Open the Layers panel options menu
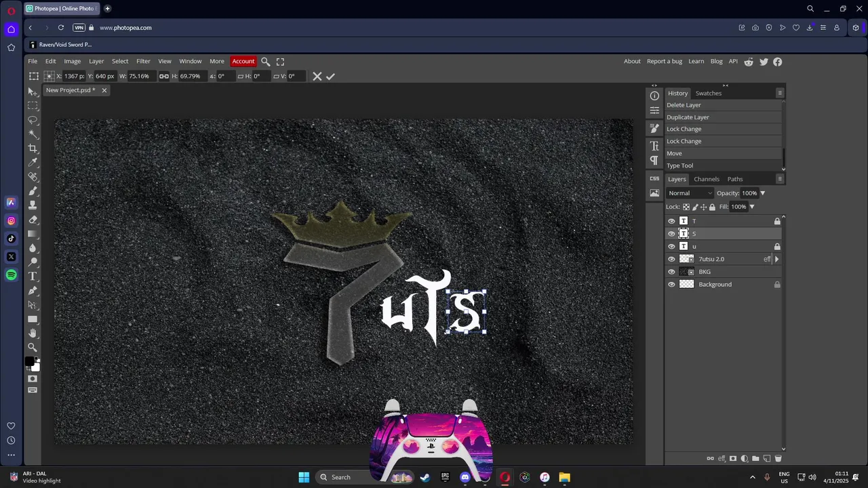Viewport: 868px width, 488px height. [780, 179]
